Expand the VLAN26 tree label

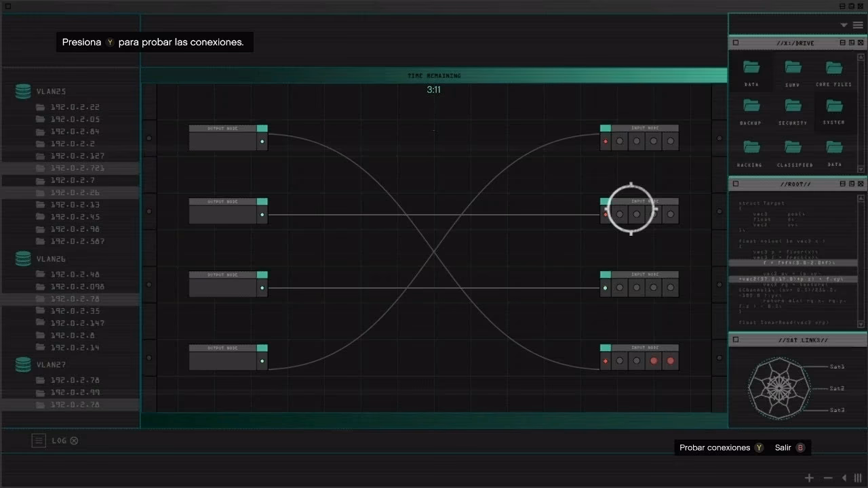[x=51, y=259]
